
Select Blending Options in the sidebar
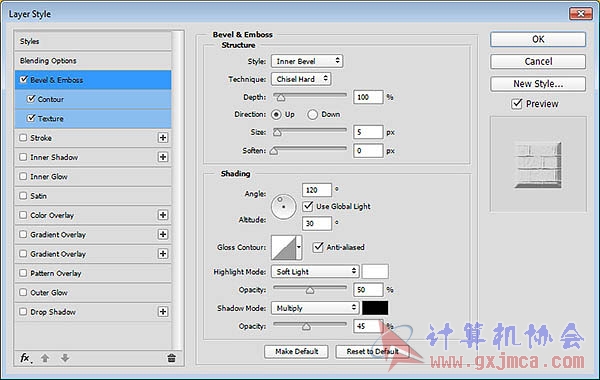click(x=93, y=60)
